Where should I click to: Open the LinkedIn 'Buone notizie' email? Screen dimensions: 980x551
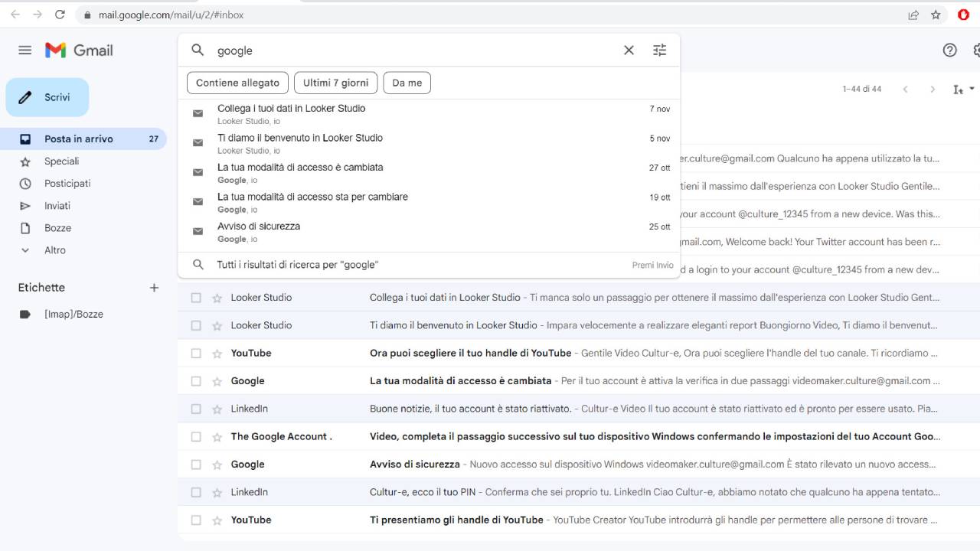coord(579,409)
